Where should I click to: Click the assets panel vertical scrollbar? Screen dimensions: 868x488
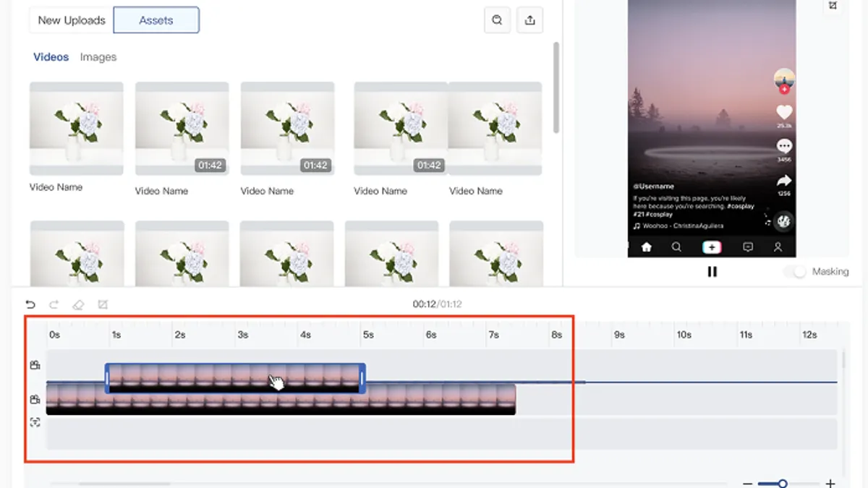pyautogui.click(x=556, y=87)
